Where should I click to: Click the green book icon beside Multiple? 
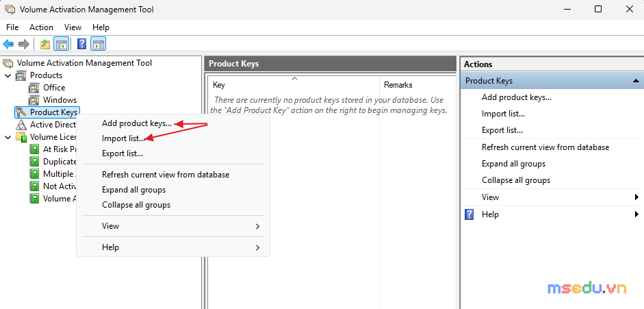34,174
